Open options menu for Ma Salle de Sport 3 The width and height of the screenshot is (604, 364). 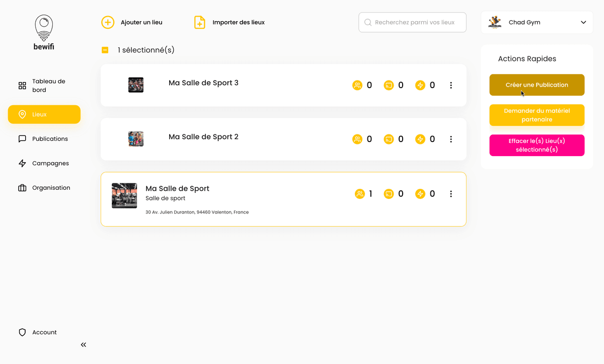click(x=451, y=86)
